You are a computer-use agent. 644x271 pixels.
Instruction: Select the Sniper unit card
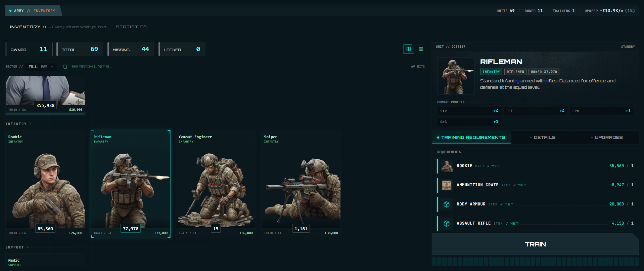point(301,184)
